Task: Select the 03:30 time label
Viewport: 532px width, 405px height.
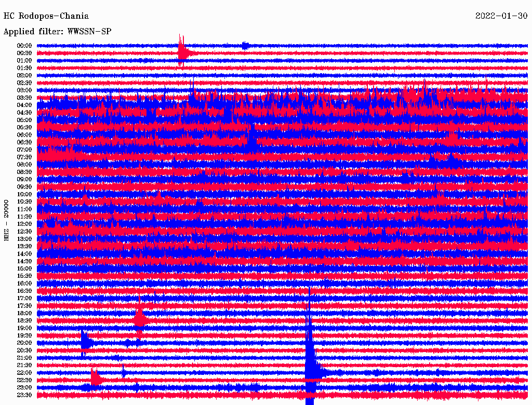Action: click(24, 98)
